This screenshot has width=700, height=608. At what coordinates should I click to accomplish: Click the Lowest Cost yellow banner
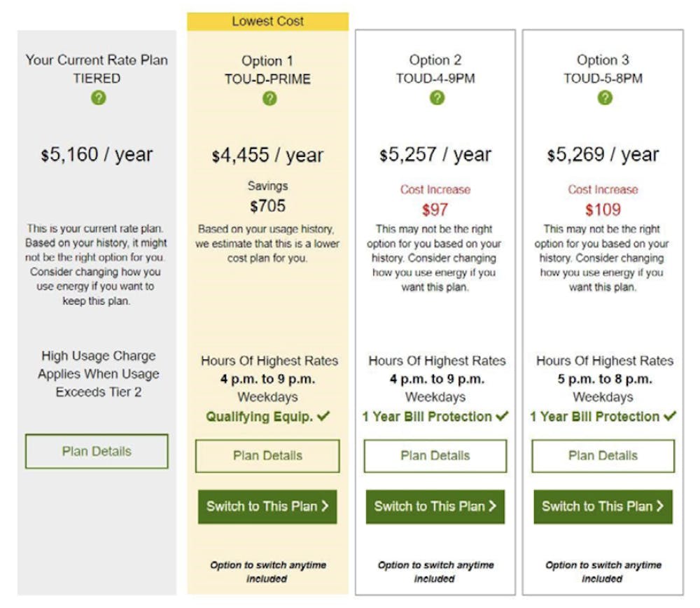[267, 22]
